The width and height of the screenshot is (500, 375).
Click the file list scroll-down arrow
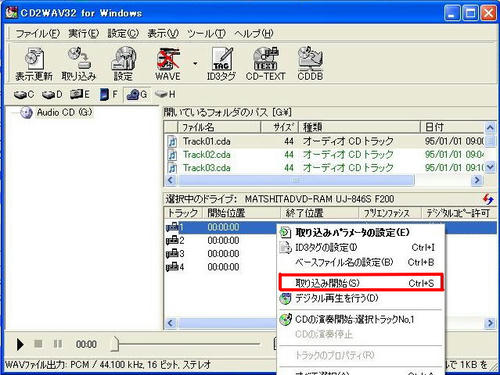click(x=490, y=167)
